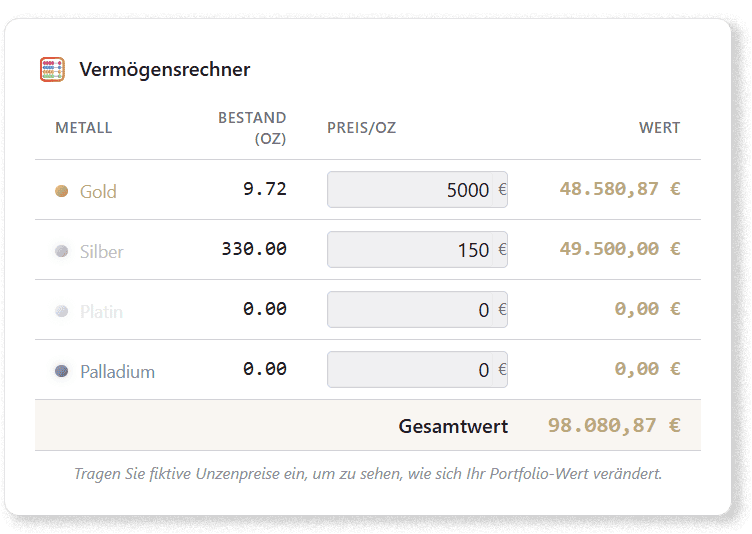The width and height of the screenshot is (752, 534).
Task: Click the Vermögensrechner heading
Action: pyautogui.click(x=165, y=70)
